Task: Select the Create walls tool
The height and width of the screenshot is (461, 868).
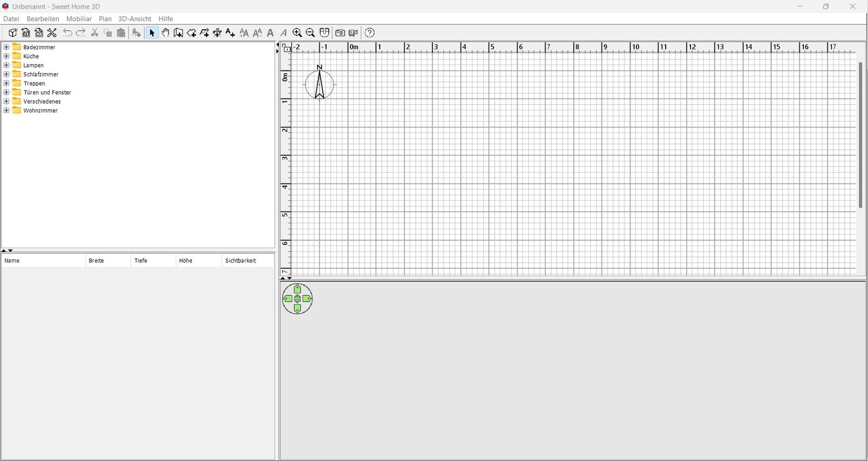Action: (x=178, y=33)
